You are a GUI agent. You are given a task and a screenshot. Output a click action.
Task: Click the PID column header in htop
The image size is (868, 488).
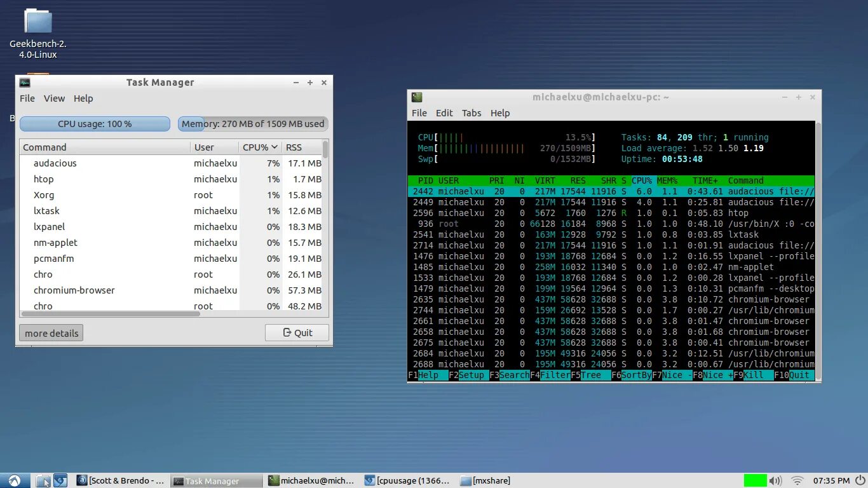point(425,180)
